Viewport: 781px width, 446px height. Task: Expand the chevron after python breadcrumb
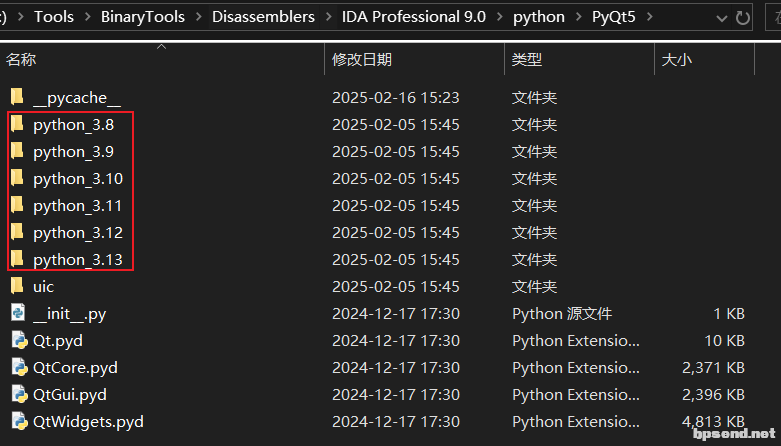(x=579, y=17)
